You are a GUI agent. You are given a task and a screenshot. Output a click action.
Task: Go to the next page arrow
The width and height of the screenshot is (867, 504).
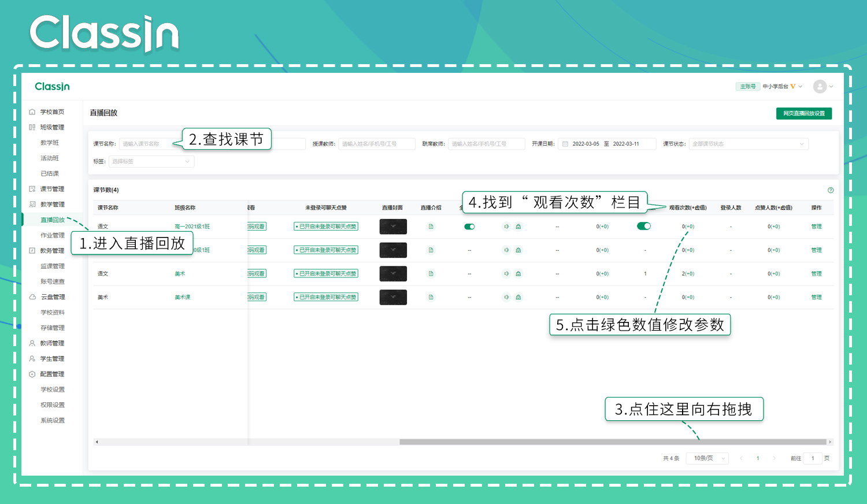[x=775, y=458]
